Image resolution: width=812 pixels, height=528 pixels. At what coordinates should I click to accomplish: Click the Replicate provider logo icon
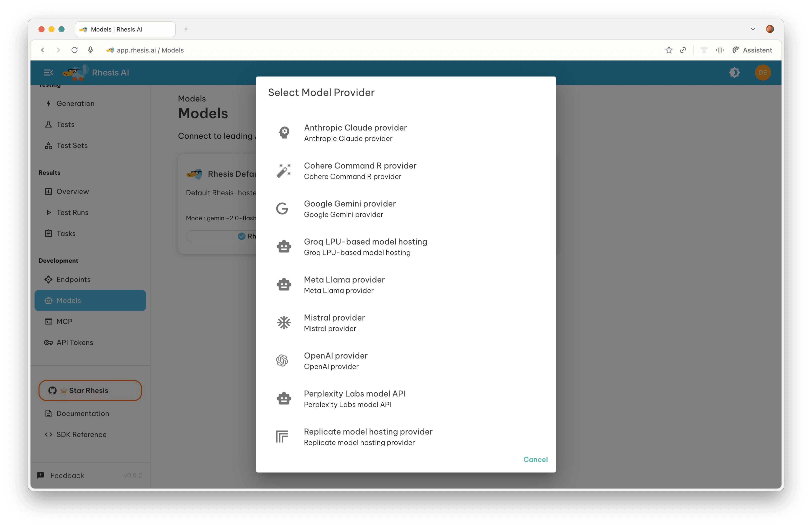tap(282, 436)
